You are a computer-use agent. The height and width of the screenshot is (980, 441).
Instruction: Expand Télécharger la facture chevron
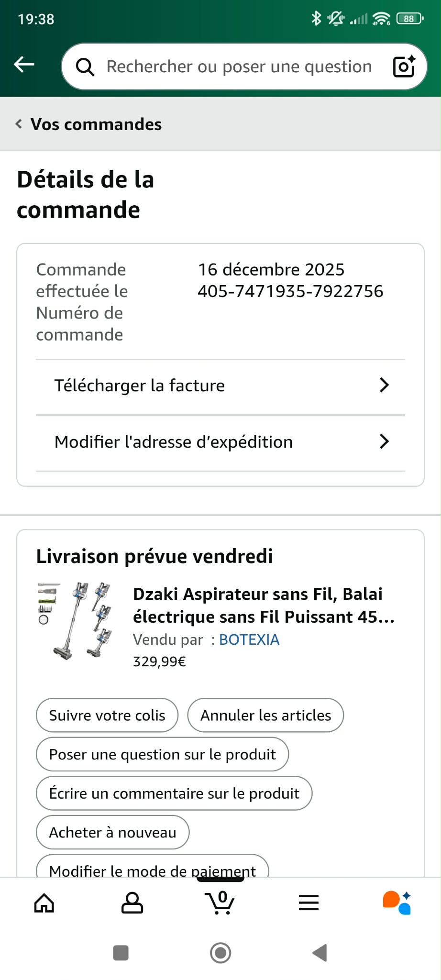pyautogui.click(x=384, y=385)
